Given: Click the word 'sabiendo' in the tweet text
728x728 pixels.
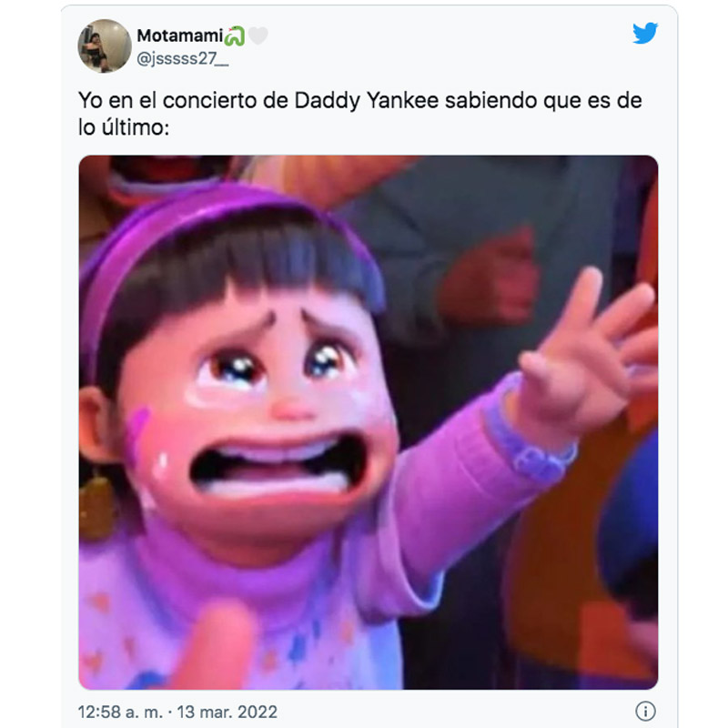Looking at the screenshot, I should pos(490,101).
